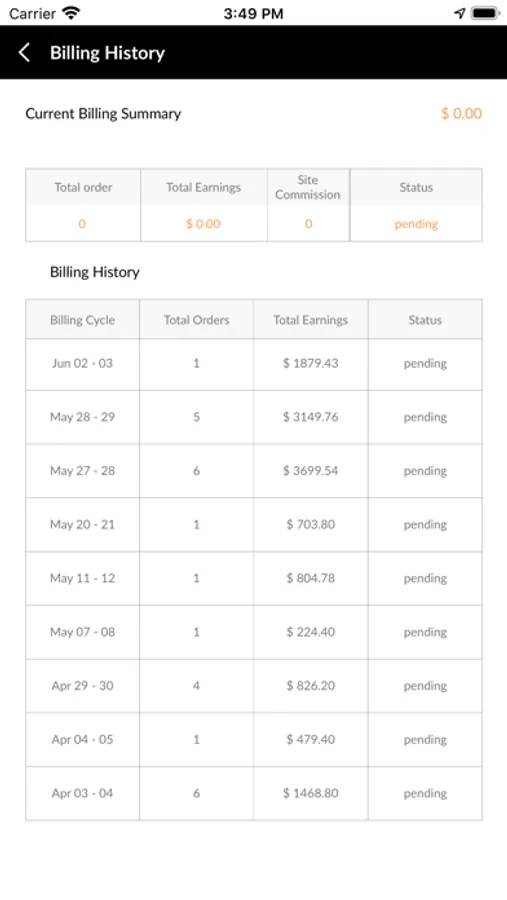
Task: Open the Apr 29 - 30 billing row
Action: tap(253, 686)
